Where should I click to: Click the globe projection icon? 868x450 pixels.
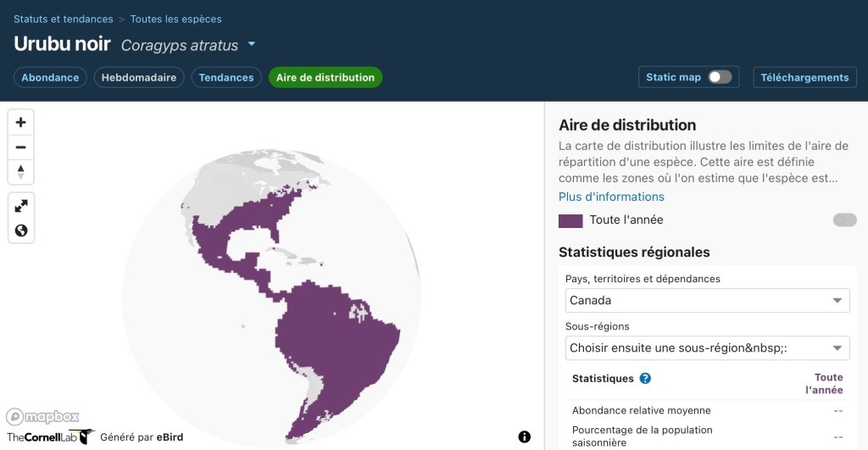coord(21,231)
